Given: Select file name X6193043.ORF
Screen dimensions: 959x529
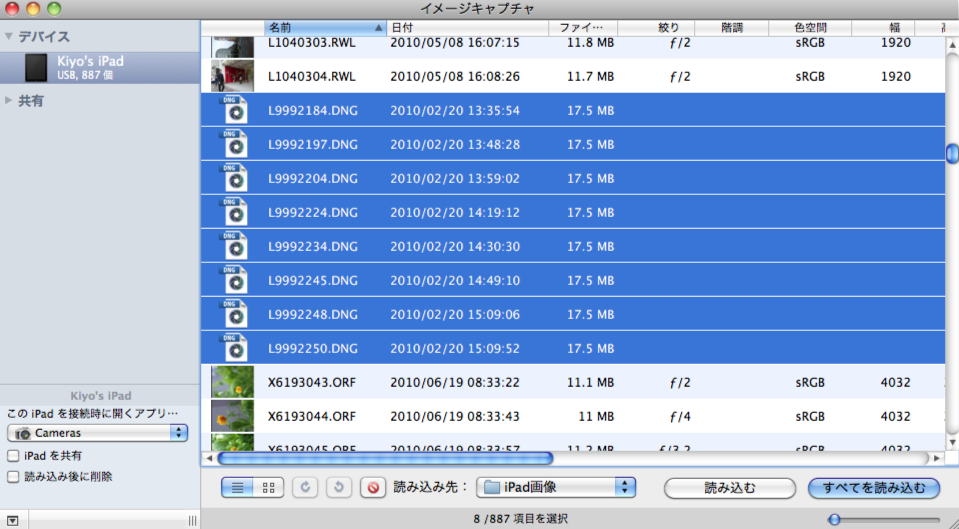Looking at the screenshot, I should 311,382.
